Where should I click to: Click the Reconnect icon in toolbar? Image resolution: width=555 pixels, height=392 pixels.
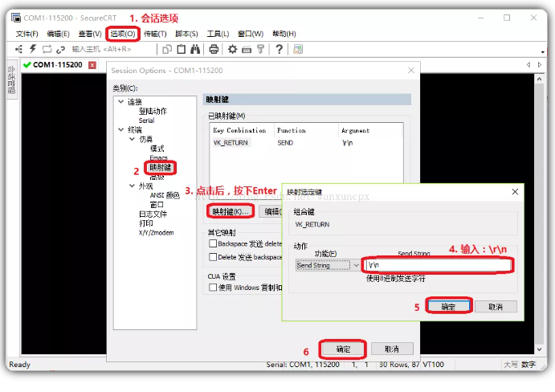(x=47, y=49)
